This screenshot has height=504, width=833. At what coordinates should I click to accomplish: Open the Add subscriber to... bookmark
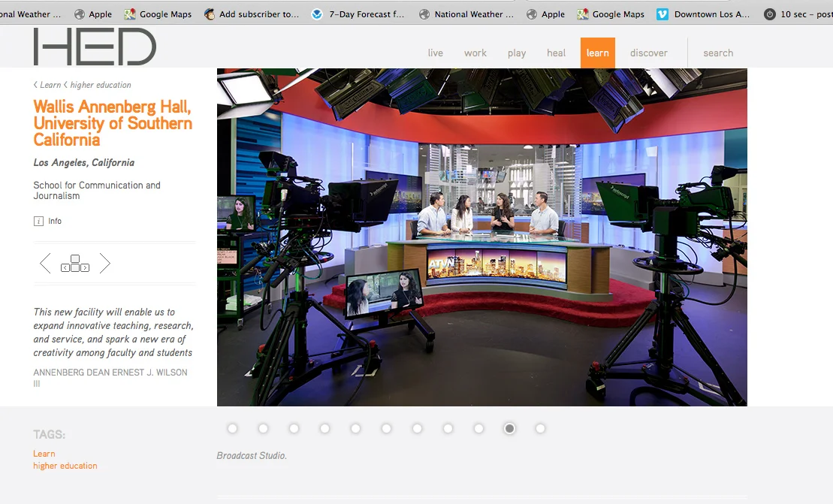(252, 14)
